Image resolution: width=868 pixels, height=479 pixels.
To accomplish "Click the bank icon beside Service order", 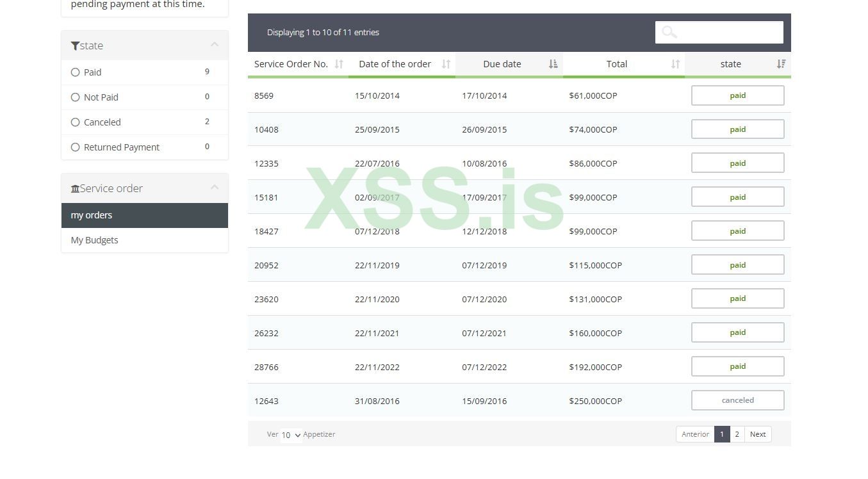I will [x=75, y=189].
